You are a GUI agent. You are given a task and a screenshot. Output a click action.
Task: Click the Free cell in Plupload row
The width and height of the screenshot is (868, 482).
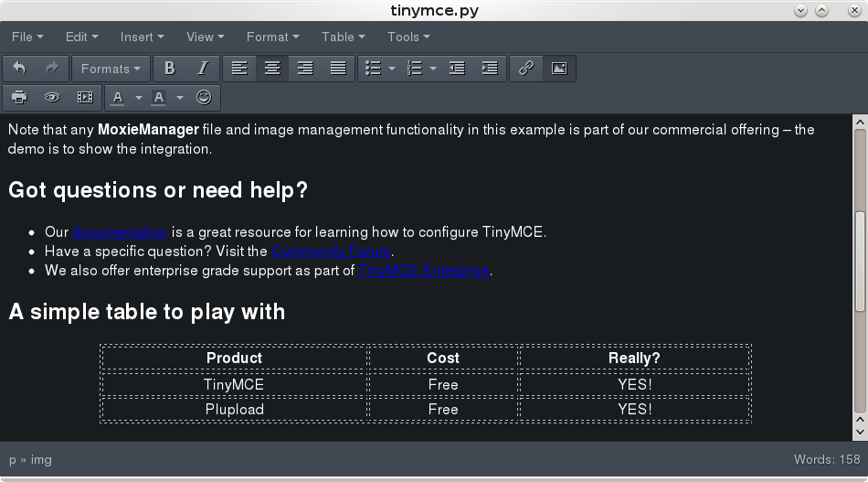coord(443,410)
